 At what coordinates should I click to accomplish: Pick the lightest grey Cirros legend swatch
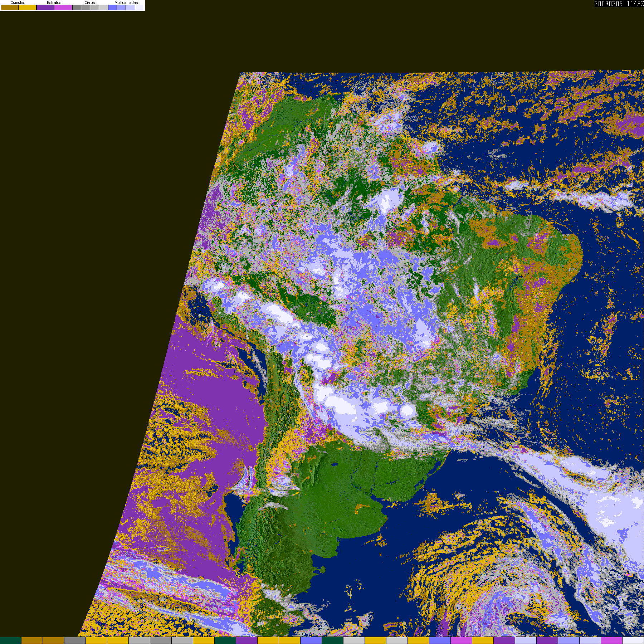tap(103, 7)
